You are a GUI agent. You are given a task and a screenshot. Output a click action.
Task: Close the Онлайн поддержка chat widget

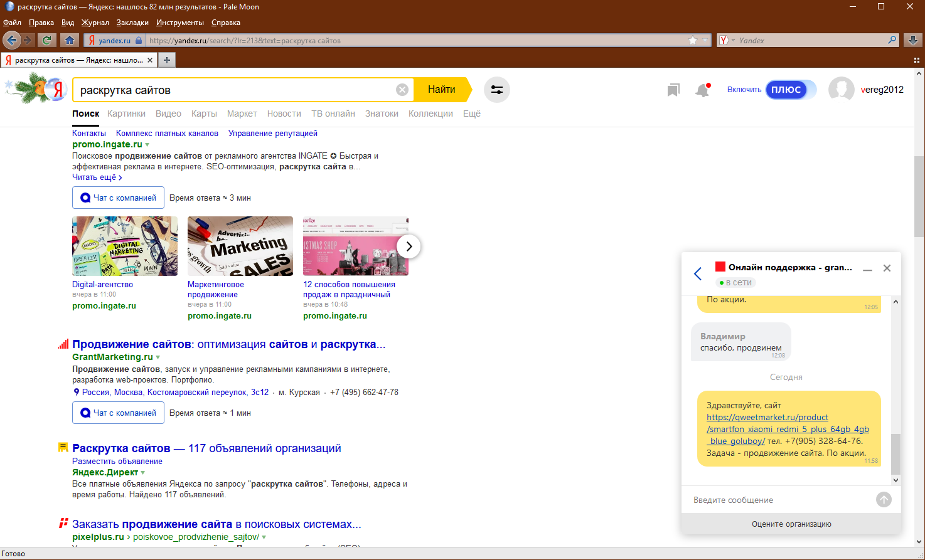887,268
